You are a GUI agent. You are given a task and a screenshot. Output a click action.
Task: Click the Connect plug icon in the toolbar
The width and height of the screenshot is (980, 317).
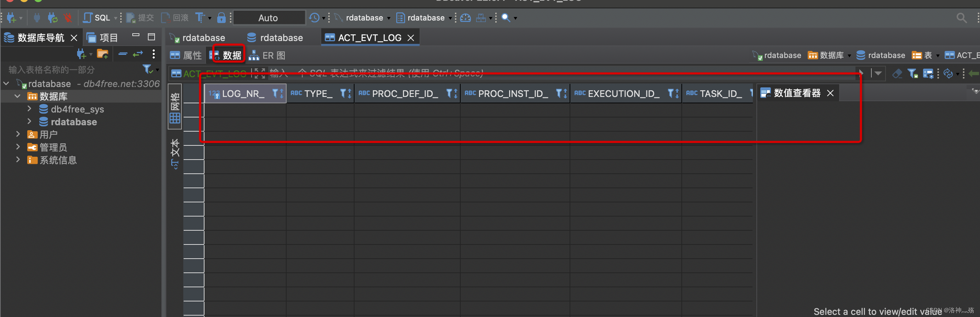[x=37, y=17]
